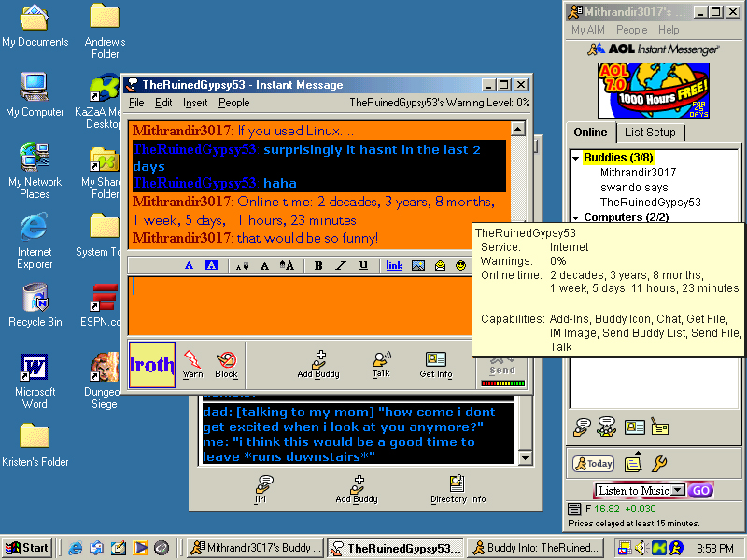Open the Help menu in Buddy List
This screenshot has height=560, width=747.
point(669,30)
